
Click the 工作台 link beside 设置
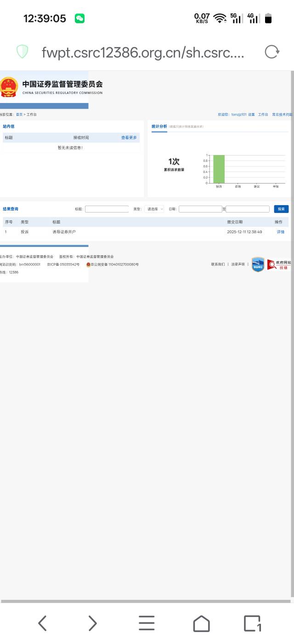point(263,114)
